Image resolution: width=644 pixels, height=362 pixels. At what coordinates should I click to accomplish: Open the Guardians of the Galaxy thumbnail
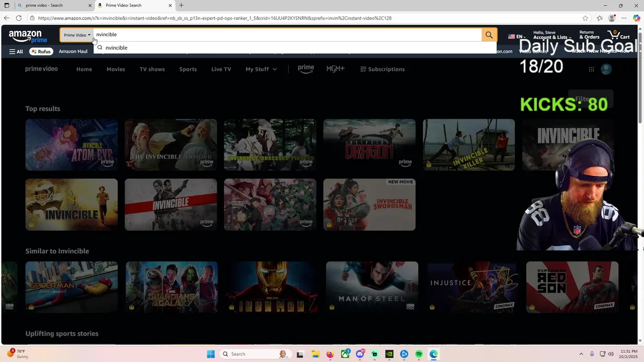click(x=172, y=287)
